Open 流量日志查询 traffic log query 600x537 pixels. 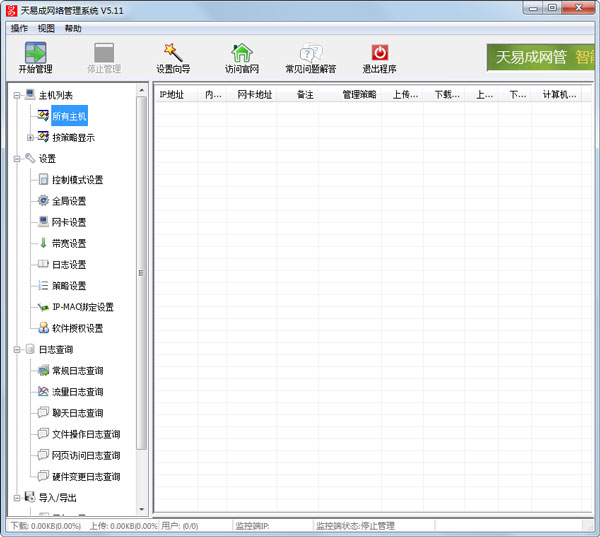(x=77, y=392)
